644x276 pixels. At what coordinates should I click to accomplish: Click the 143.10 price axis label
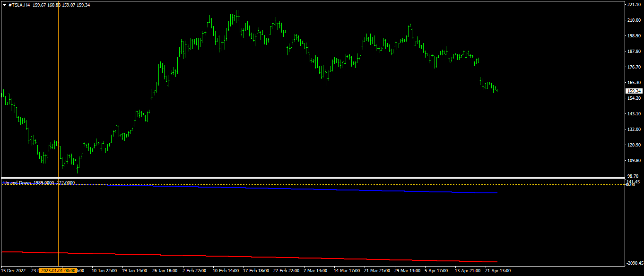[634, 114]
